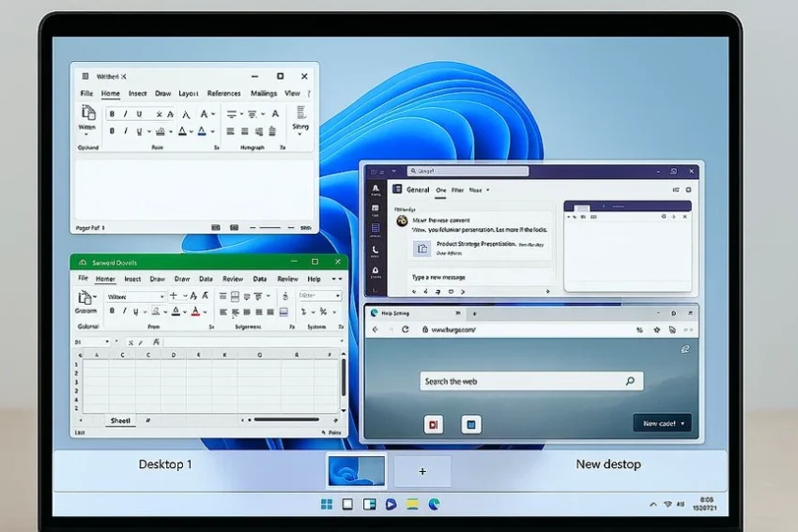Click the zoom slider in Word status bar

click(271, 228)
